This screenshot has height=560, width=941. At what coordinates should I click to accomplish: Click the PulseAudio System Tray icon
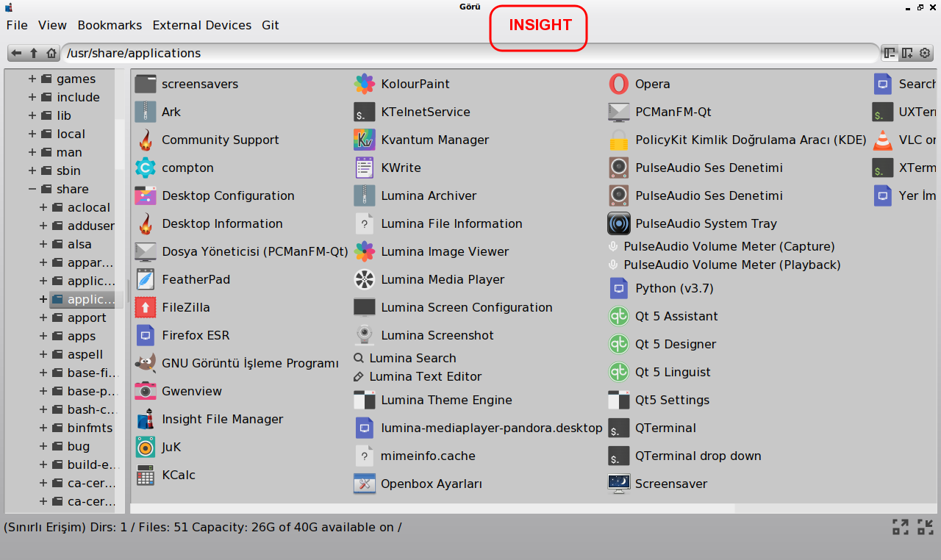(619, 223)
